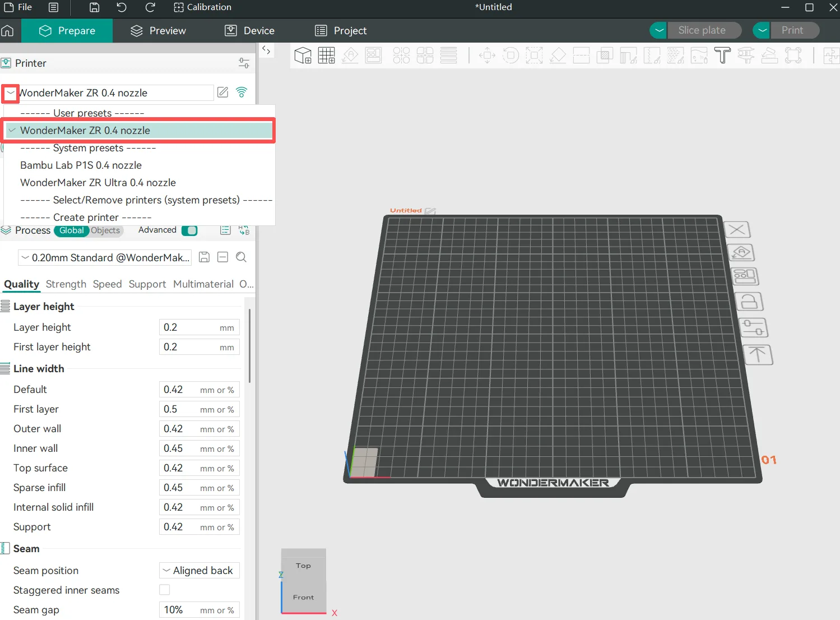Click the Split to parts icon
Image resolution: width=840 pixels, height=620 pixels.
click(425, 55)
